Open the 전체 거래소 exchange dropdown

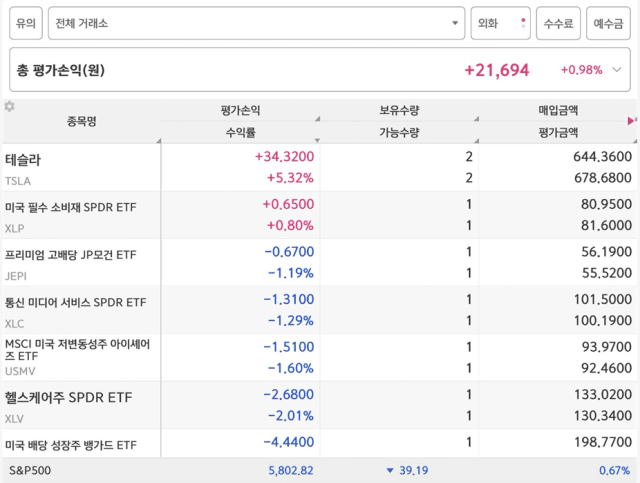click(x=256, y=23)
